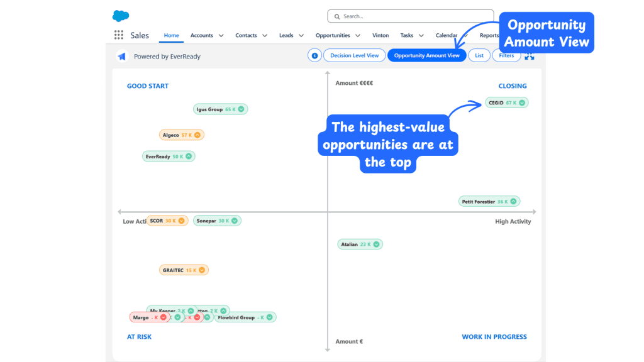The image size is (644, 362).
Task: Open the Opportunities tab label
Action: [333, 35]
